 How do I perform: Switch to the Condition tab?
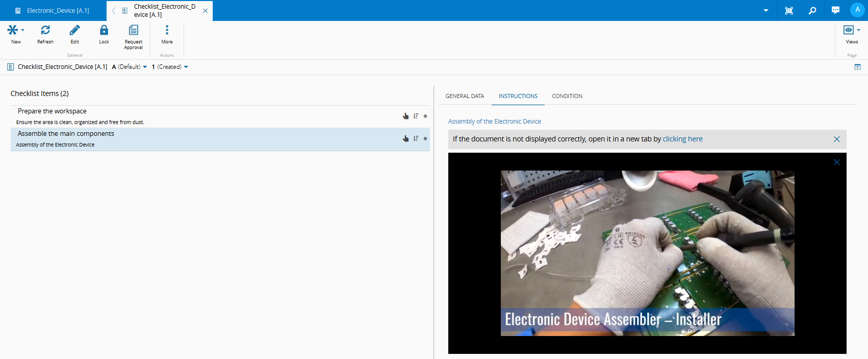pyautogui.click(x=567, y=96)
